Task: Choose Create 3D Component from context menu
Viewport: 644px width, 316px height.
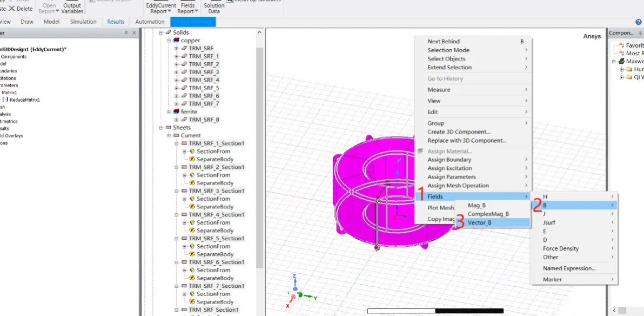Action: pyautogui.click(x=473, y=131)
